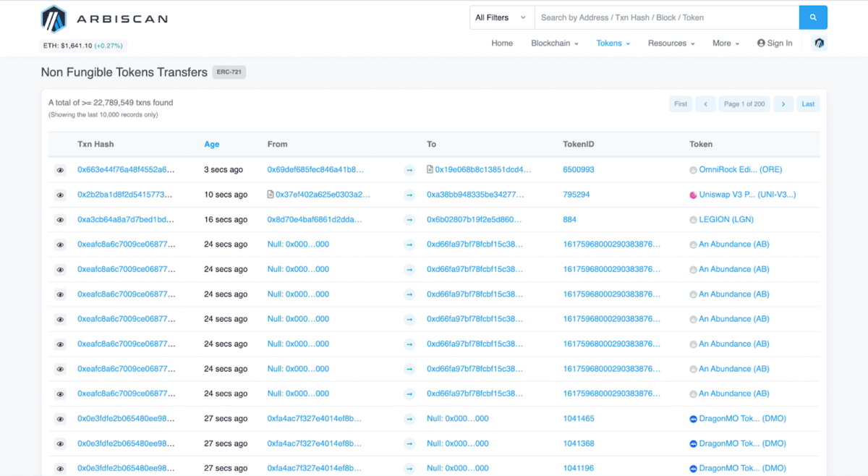Click the search by address input field
Viewport: 868px width, 476px height.
[x=665, y=17]
